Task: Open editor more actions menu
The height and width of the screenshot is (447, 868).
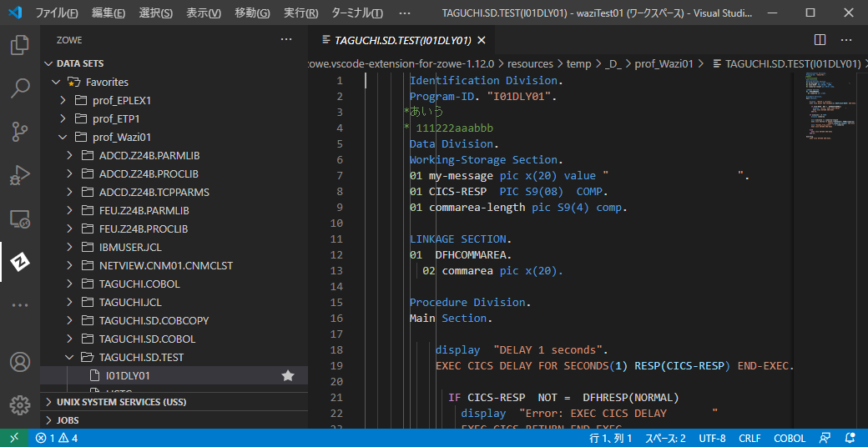Action: 846,40
